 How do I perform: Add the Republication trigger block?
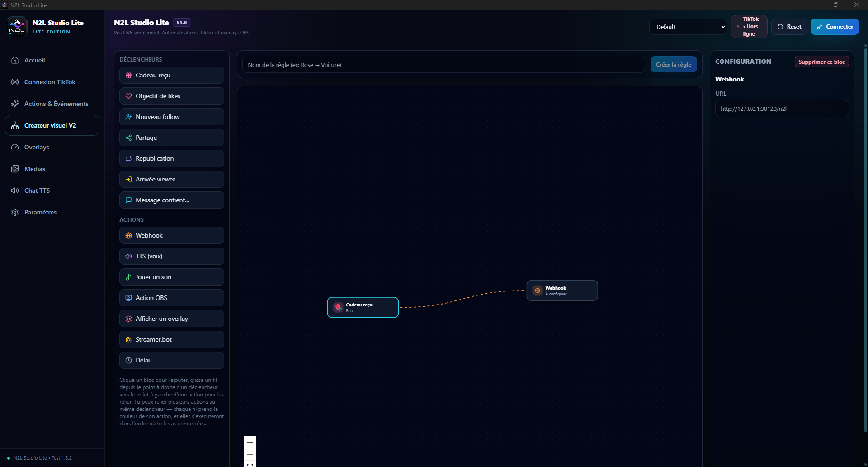point(172,158)
